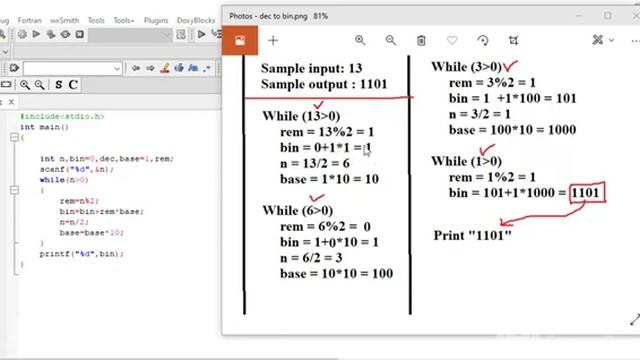The width and height of the screenshot is (640, 360).
Task: Click the bin=bin+rem*base; line
Action: click(102, 211)
